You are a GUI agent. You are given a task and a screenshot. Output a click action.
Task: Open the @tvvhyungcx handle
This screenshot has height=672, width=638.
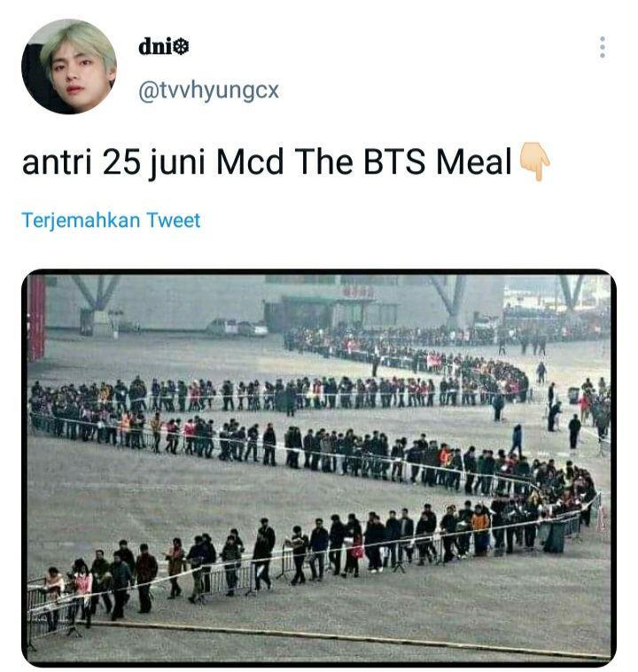[208, 90]
